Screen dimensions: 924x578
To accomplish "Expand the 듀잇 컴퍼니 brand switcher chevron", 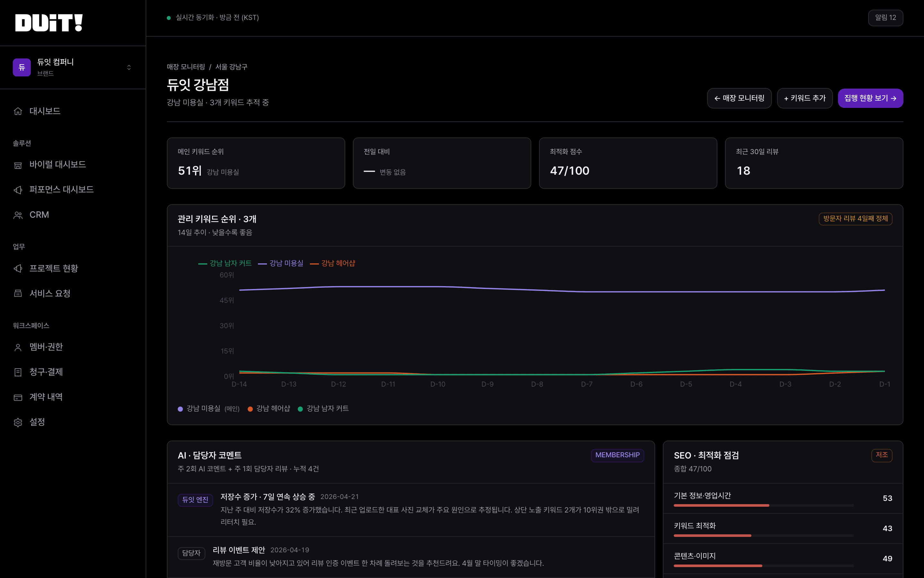I will pyautogui.click(x=129, y=67).
